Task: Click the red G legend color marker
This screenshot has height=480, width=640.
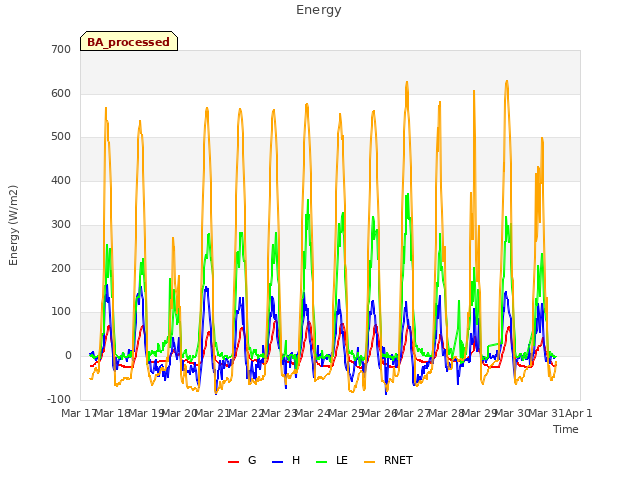Action: pos(233,462)
